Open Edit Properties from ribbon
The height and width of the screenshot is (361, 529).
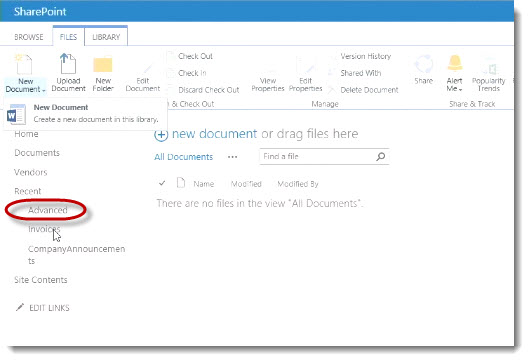click(x=306, y=75)
